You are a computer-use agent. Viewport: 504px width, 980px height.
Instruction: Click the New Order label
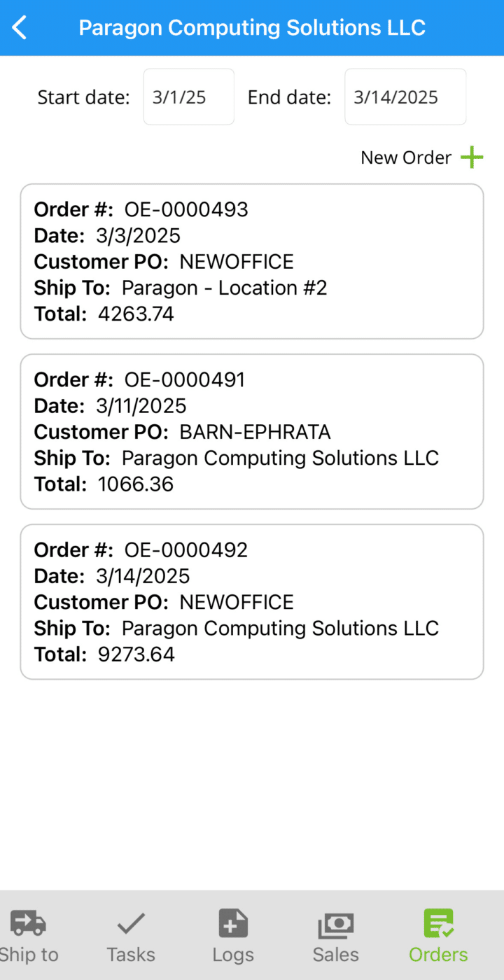pyautogui.click(x=406, y=157)
